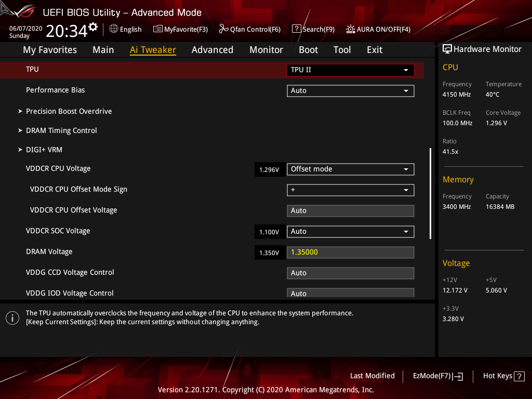Screen dimensions: 532x399
Task: Open the TPU II dropdown
Action: [x=351, y=70]
